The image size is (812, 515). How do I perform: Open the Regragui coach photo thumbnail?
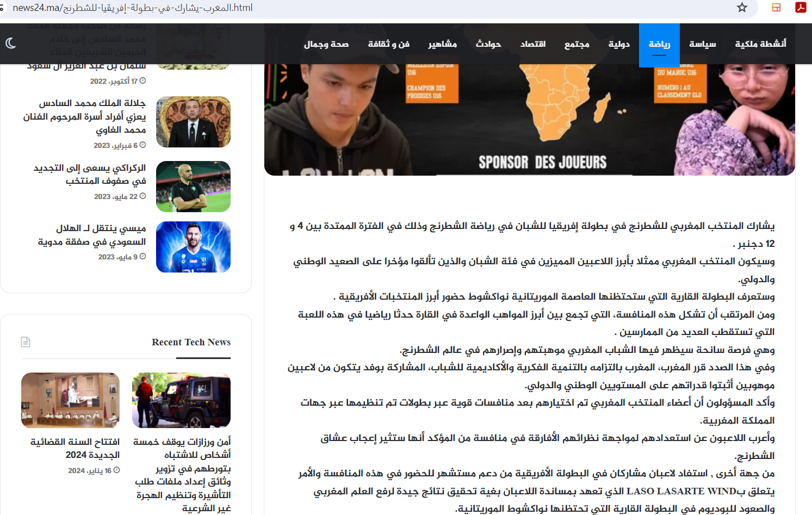coord(193,187)
